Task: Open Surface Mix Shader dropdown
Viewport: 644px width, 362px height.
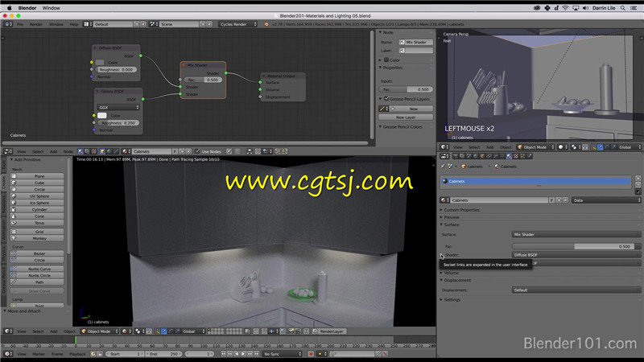Action: (576, 234)
